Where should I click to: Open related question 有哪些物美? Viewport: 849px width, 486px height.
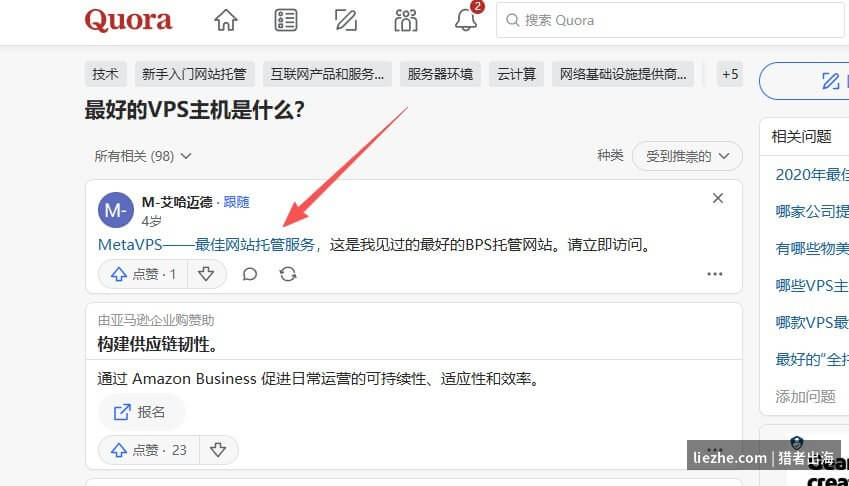[812, 248]
